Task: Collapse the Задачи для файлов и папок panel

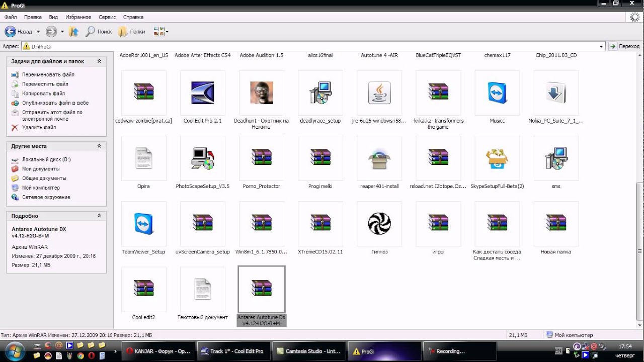Action: tap(99, 61)
